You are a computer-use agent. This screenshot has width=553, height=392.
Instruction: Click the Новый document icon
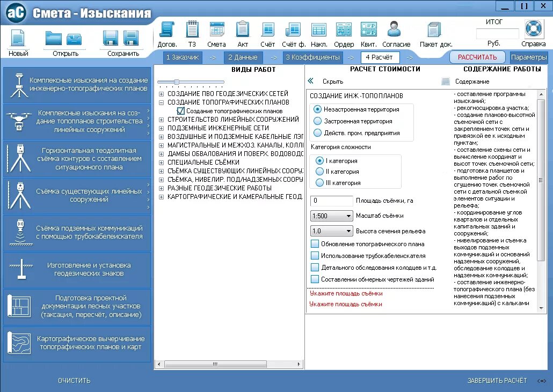18,38
